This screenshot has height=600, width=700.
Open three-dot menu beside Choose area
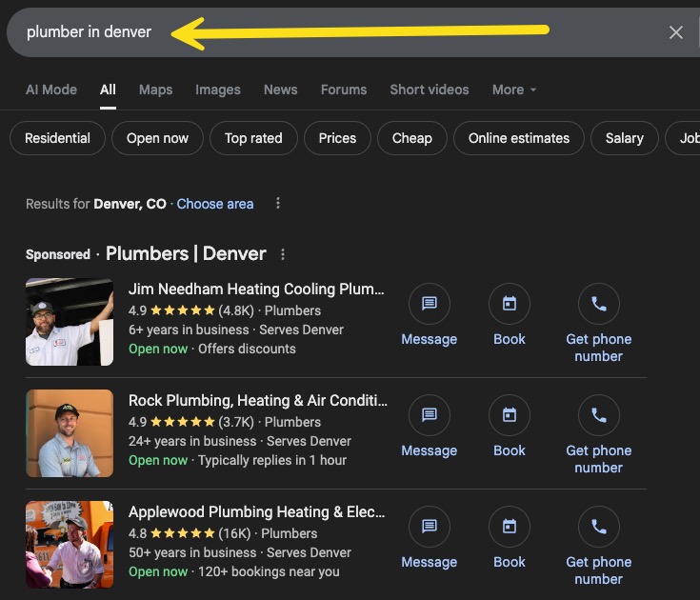point(278,204)
